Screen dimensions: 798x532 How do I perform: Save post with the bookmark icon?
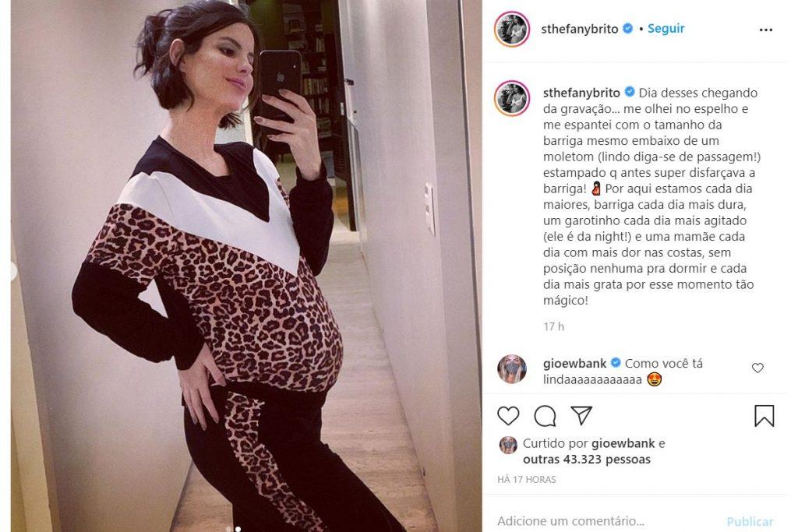point(764,415)
